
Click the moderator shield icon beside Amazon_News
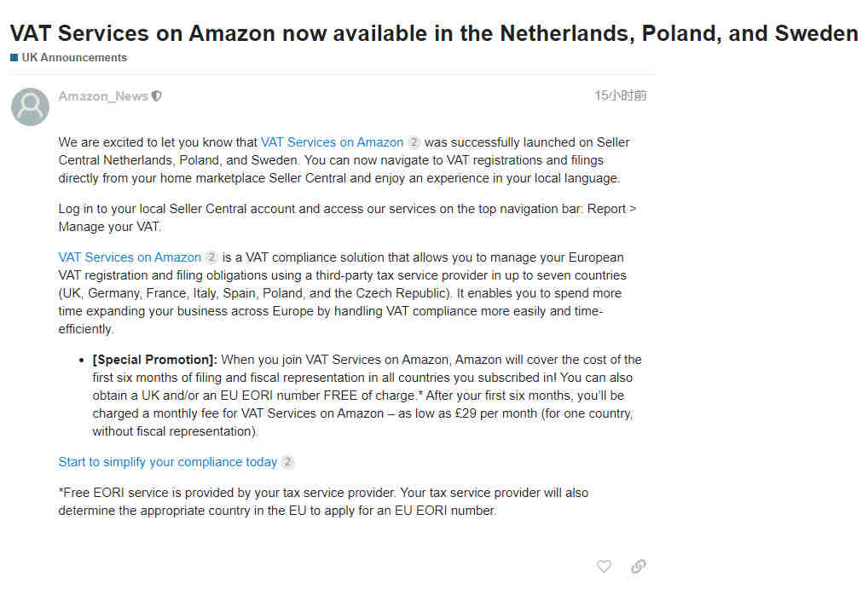click(x=157, y=96)
